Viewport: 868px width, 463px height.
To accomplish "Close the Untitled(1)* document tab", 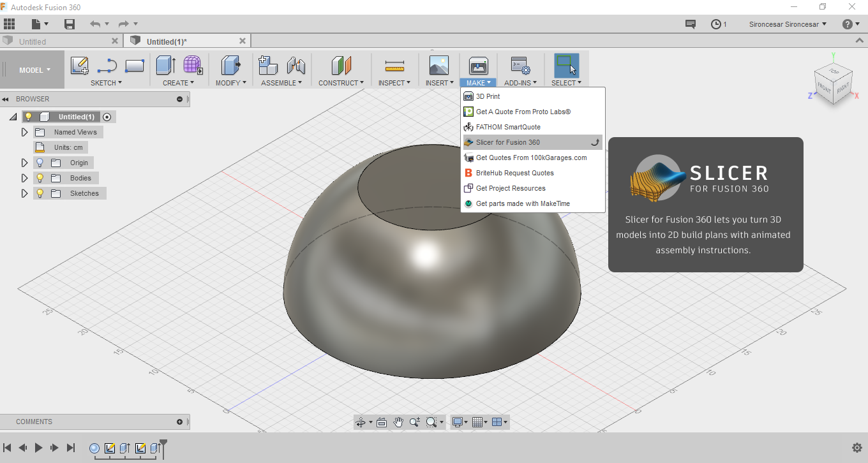I will (x=243, y=41).
